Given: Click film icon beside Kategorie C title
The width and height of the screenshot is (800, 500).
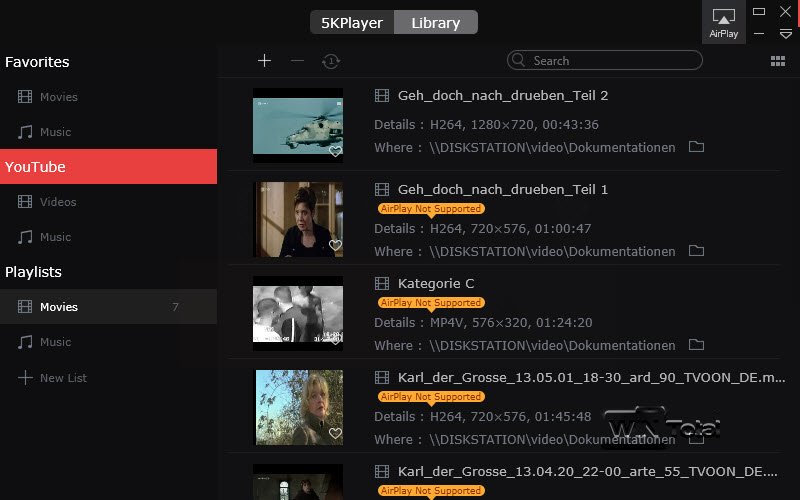Looking at the screenshot, I should 382,283.
